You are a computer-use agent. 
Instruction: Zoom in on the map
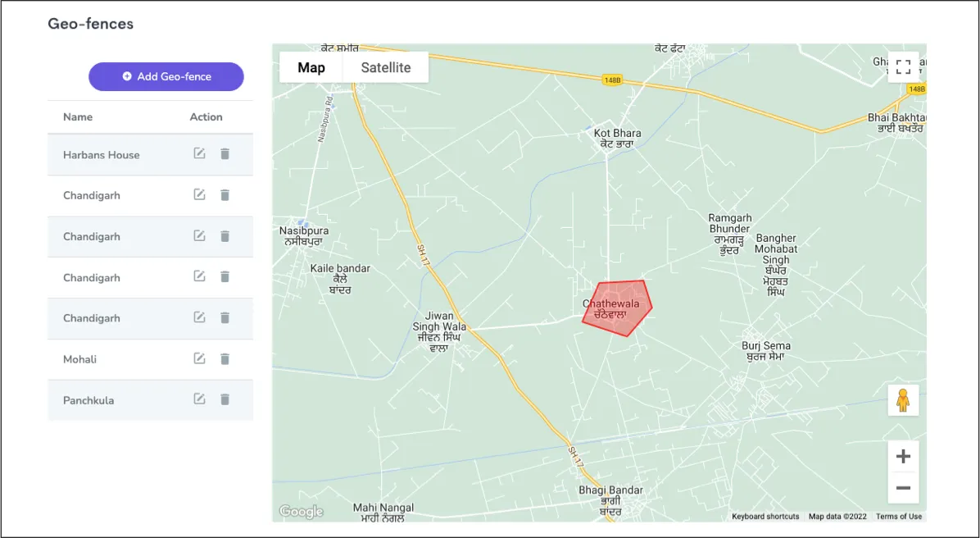pos(903,457)
